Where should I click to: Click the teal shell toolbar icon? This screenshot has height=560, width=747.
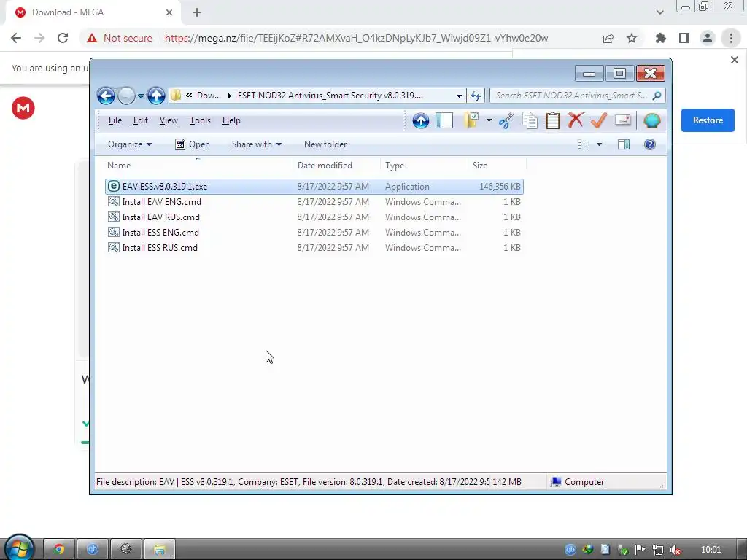[x=651, y=120]
